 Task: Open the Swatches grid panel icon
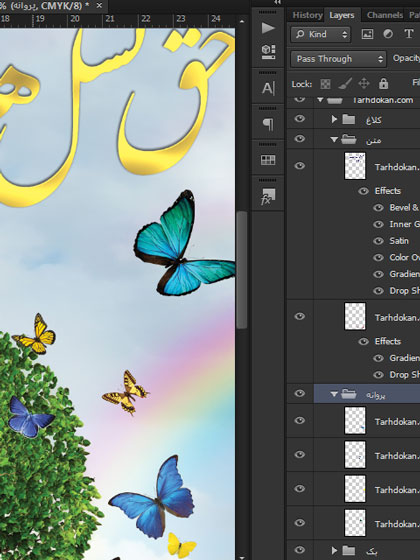point(268,160)
